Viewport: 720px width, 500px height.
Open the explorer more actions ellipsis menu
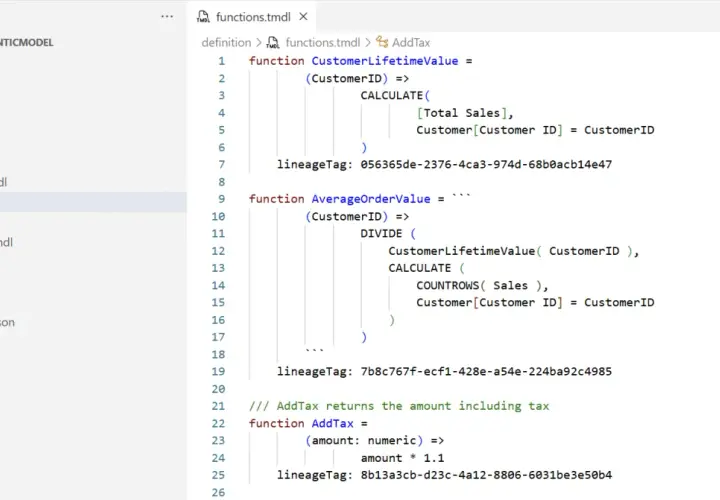[x=167, y=17]
